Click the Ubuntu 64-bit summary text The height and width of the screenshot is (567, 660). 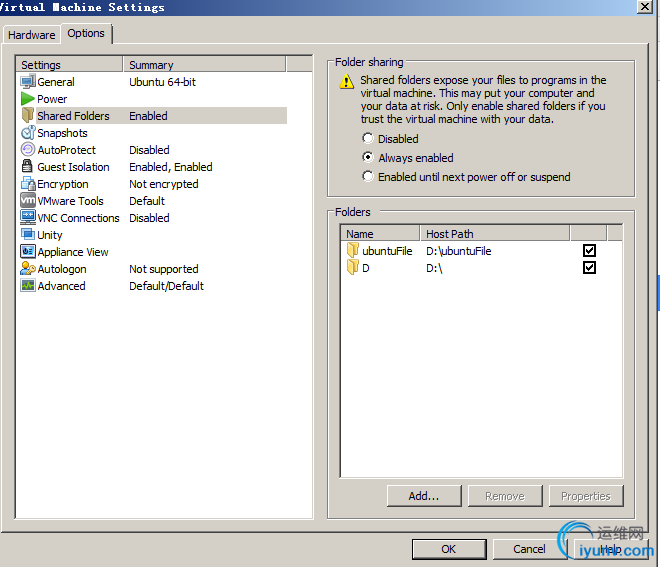coord(162,82)
